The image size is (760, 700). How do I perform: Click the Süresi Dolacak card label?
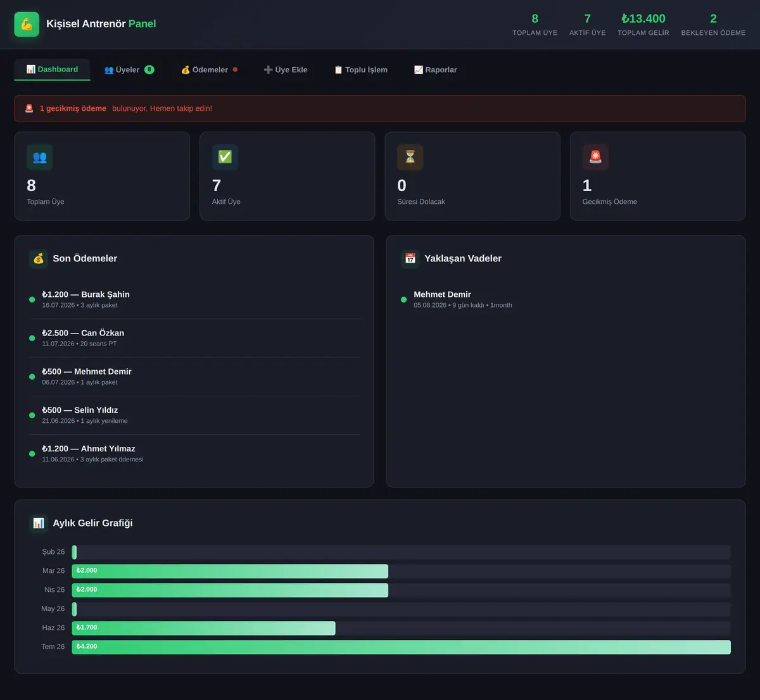pos(421,202)
